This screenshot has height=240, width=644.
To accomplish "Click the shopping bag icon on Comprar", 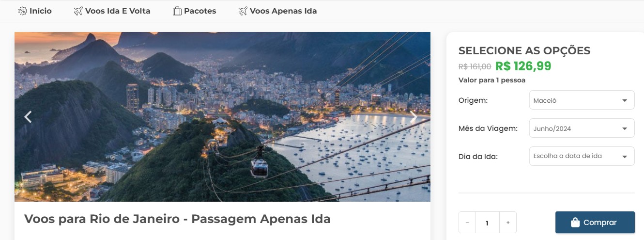I will [575, 223].
